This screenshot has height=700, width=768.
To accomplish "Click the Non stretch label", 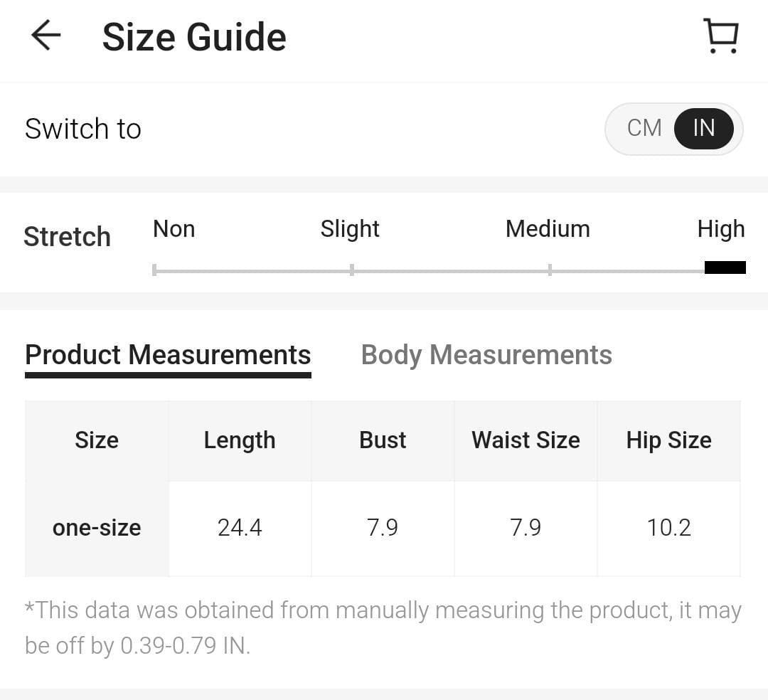I will click(174, 229).
